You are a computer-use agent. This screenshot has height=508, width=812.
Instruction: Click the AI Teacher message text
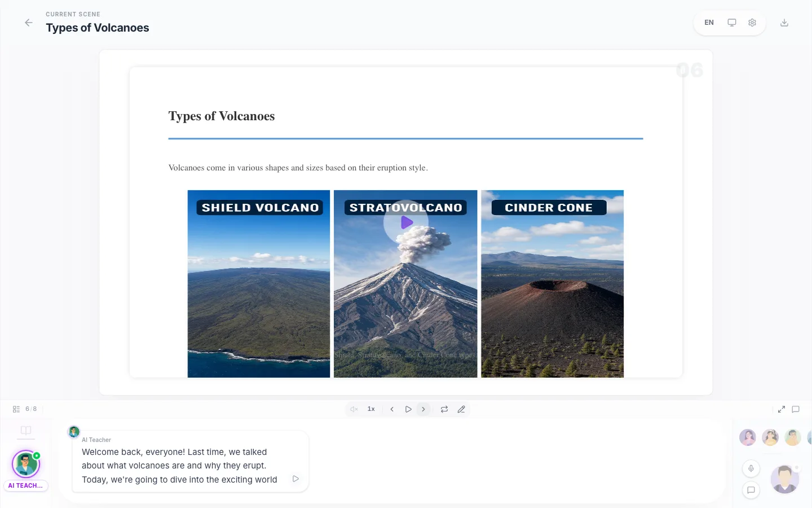[179, 466]
